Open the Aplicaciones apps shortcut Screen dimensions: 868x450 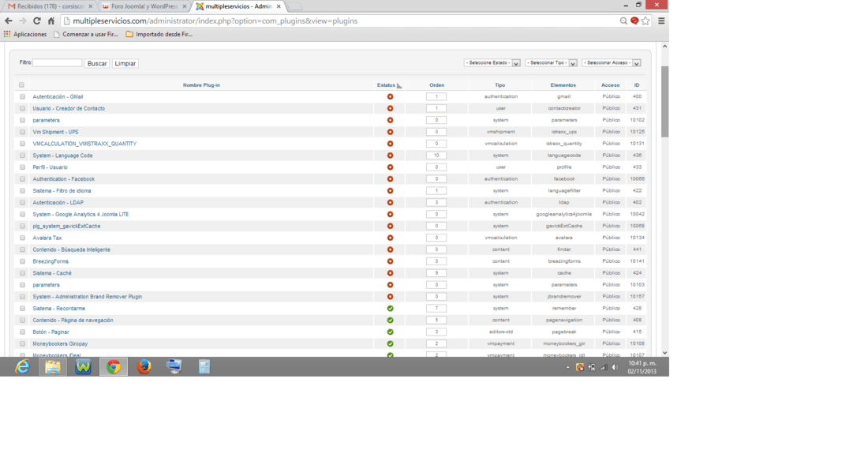pyautogui.click(x=25, y=34)
